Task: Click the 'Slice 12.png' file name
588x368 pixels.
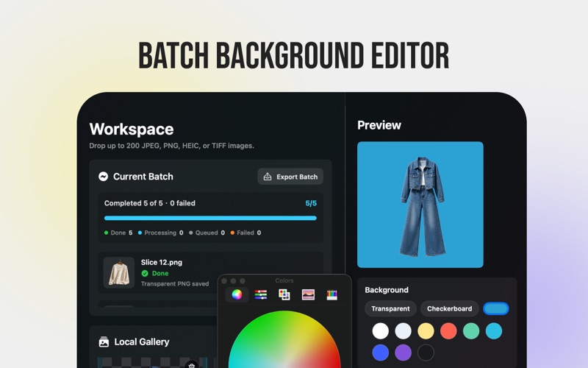Action: 162,263
